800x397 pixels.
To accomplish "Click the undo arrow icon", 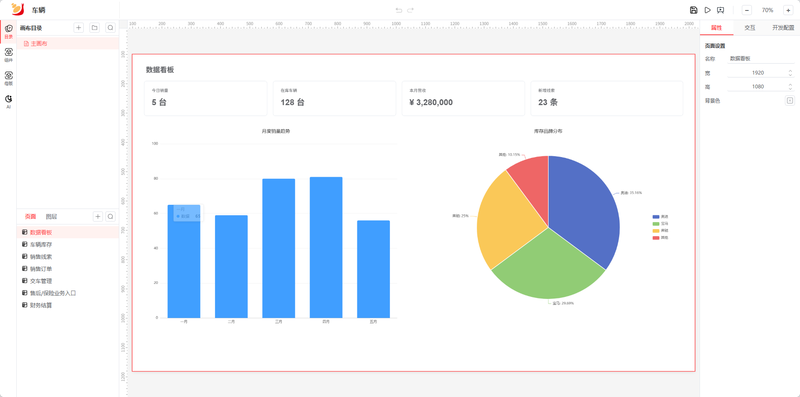I will tap(399, 10).
